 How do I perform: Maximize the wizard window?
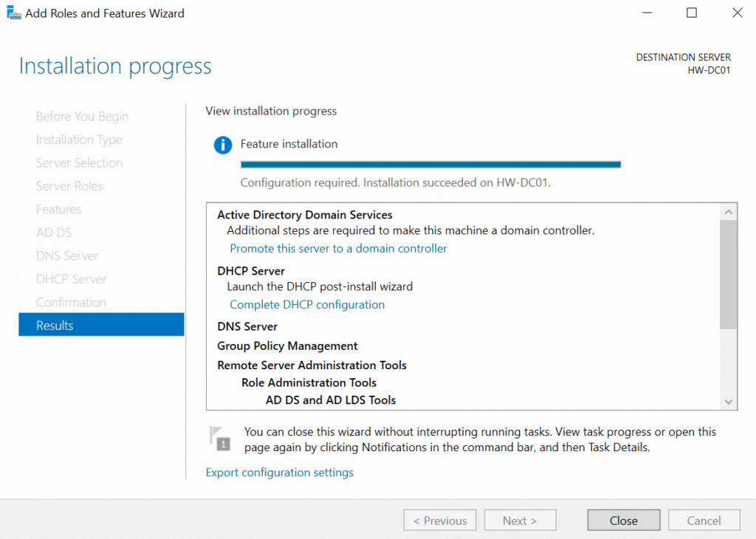[692, 13]
